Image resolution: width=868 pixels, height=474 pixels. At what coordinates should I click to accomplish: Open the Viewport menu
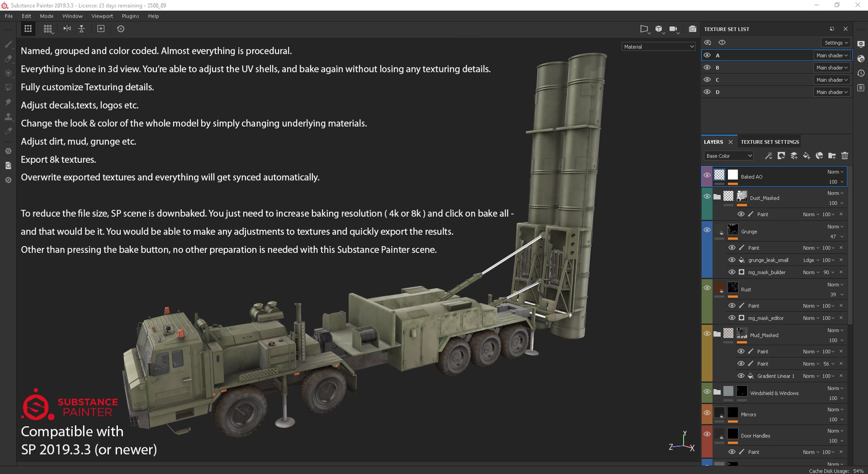point(102,16)
